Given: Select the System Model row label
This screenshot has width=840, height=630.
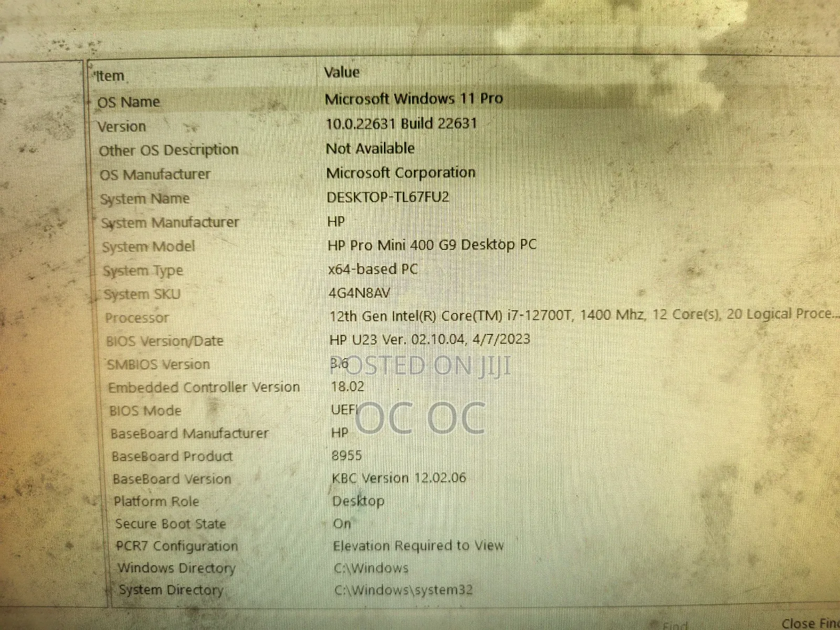Looking at the screenshot, I should tap(149, 247).
